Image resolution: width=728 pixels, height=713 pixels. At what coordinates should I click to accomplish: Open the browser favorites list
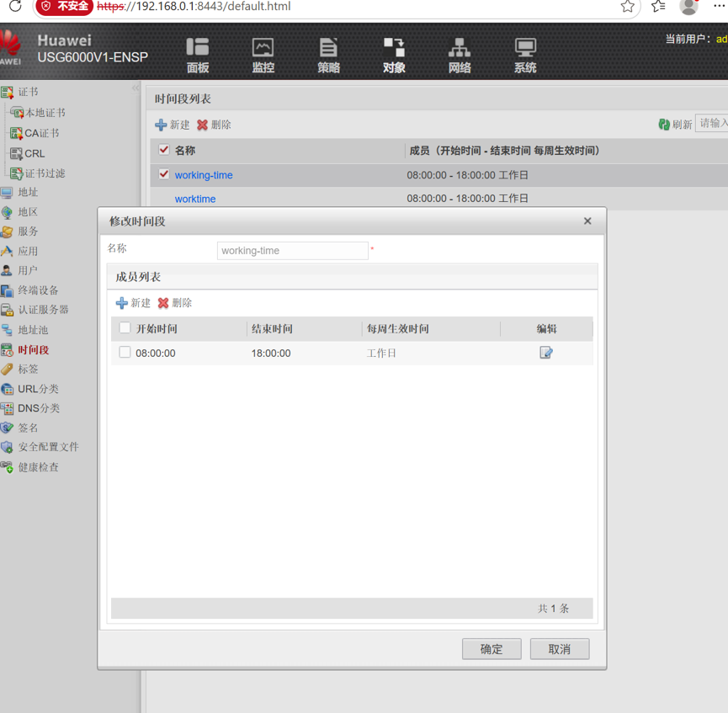point(658,7)
